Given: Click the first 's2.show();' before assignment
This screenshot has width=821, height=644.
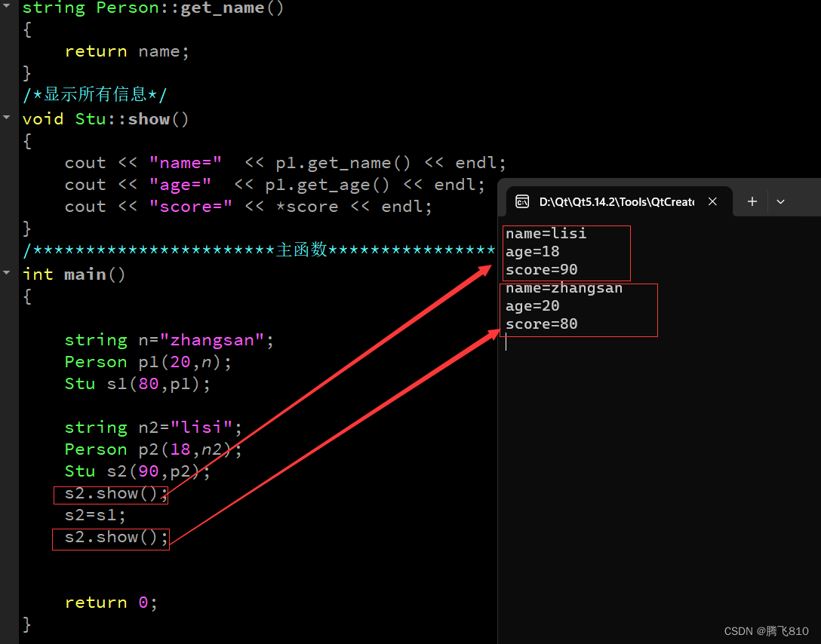Looking at the screenshot, I should (115, 493).
